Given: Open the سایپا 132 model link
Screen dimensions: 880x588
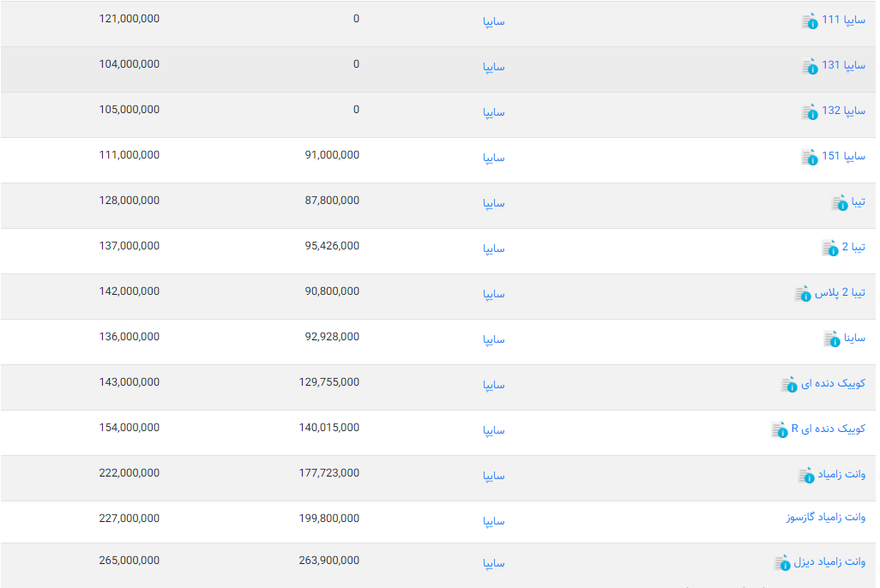Looking at the screenshot, I should [843, 111].
